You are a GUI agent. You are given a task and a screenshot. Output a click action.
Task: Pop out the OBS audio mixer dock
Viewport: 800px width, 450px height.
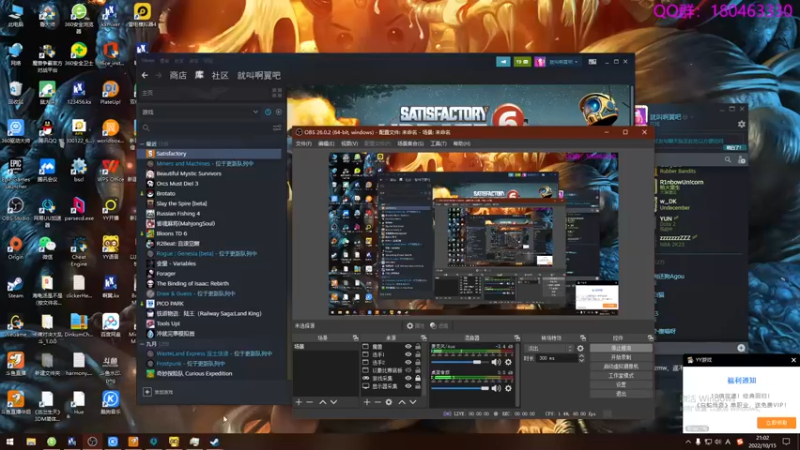pos(517,338)
